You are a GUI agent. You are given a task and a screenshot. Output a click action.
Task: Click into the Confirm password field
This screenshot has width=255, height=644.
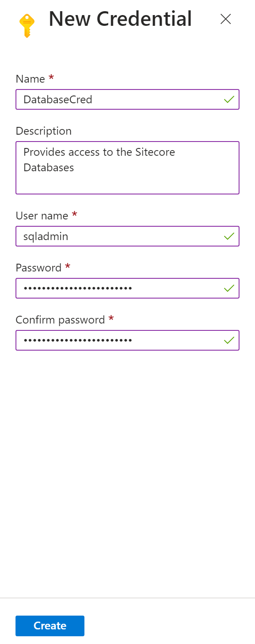(127, 340)
